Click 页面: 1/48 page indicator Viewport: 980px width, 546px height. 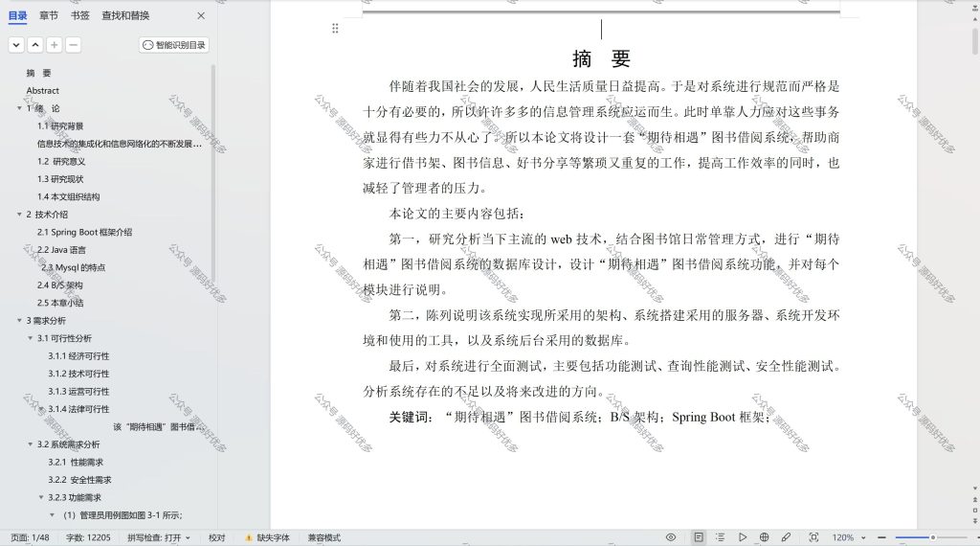click(30, 538)
